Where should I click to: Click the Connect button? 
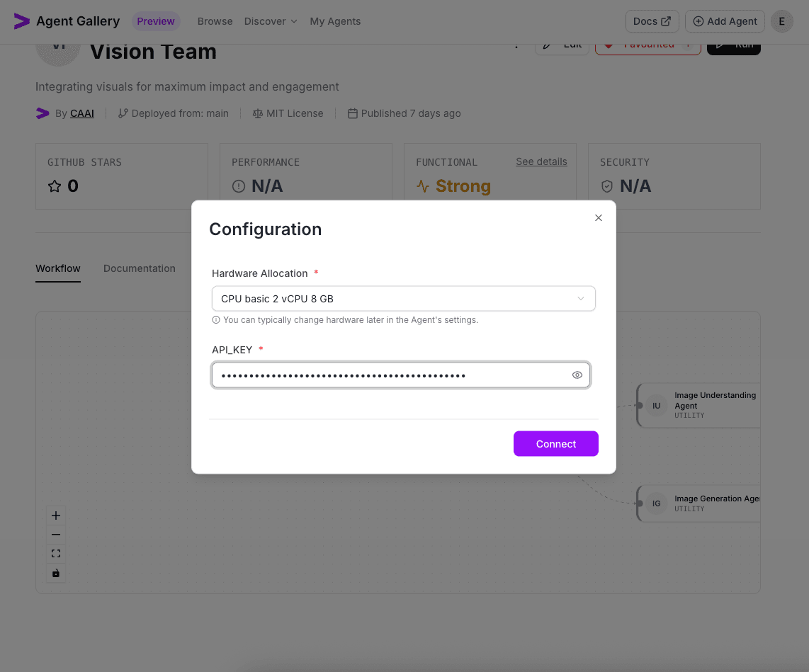[x=555, y=444]
